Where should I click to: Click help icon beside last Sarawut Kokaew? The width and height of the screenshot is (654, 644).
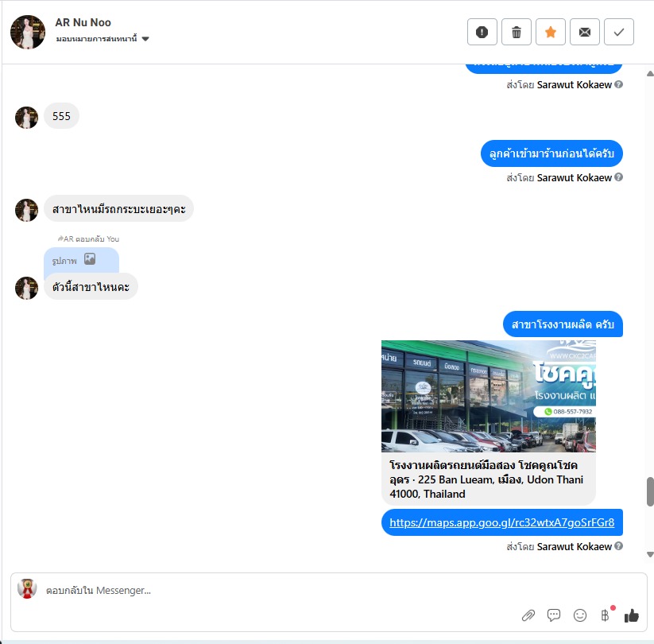[x=618, y=546]
